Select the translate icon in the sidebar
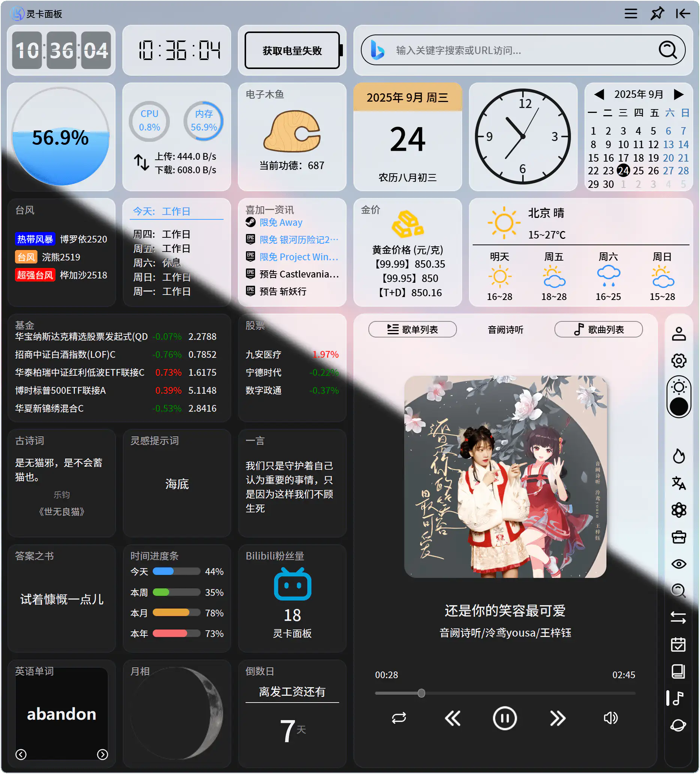The width and height of the screenshot is (700, 774). pos(679,484)
